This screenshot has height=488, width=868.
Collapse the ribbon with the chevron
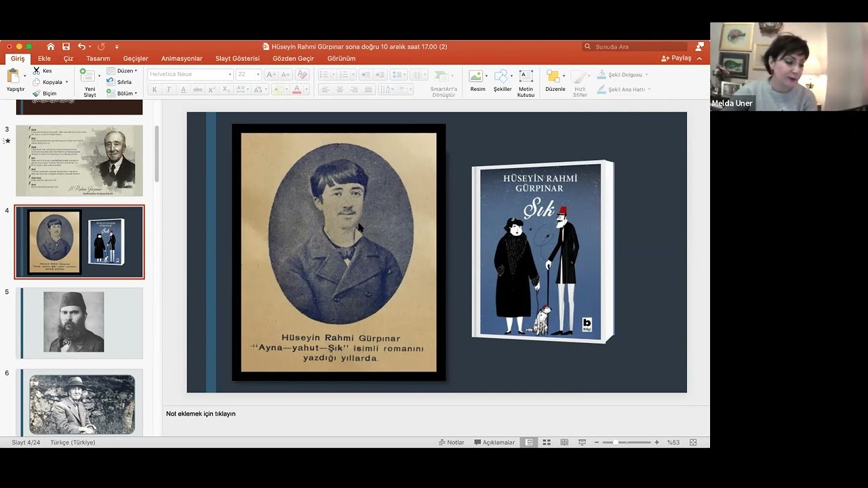tap(699, 58)
